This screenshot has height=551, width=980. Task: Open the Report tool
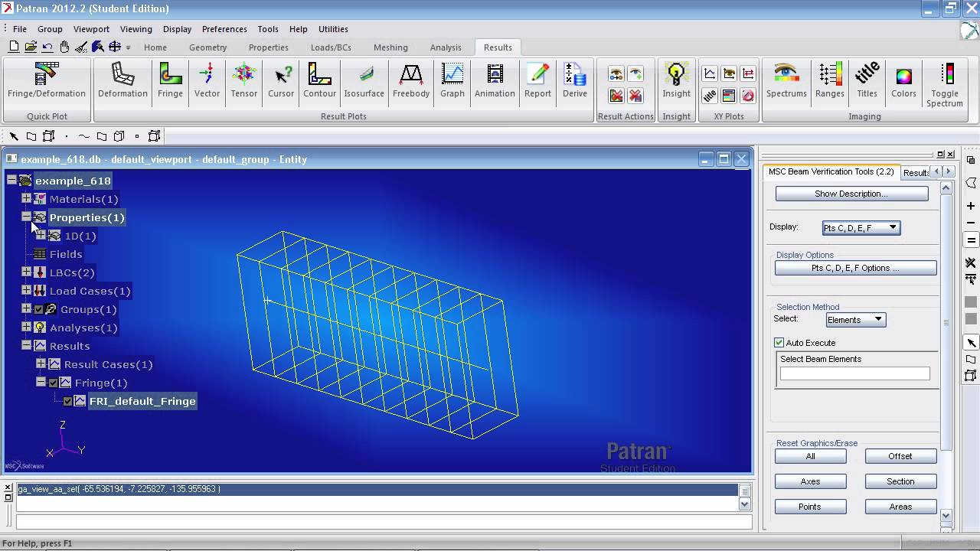(537, 81)
